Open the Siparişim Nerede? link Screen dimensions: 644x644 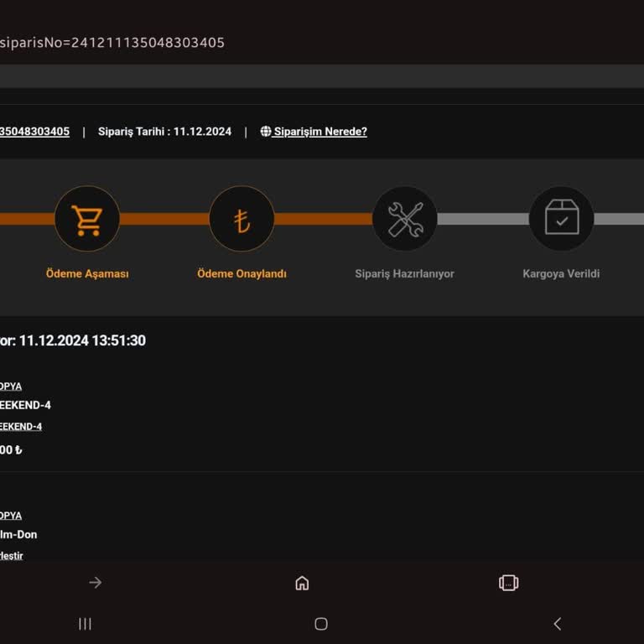(320, 132)
